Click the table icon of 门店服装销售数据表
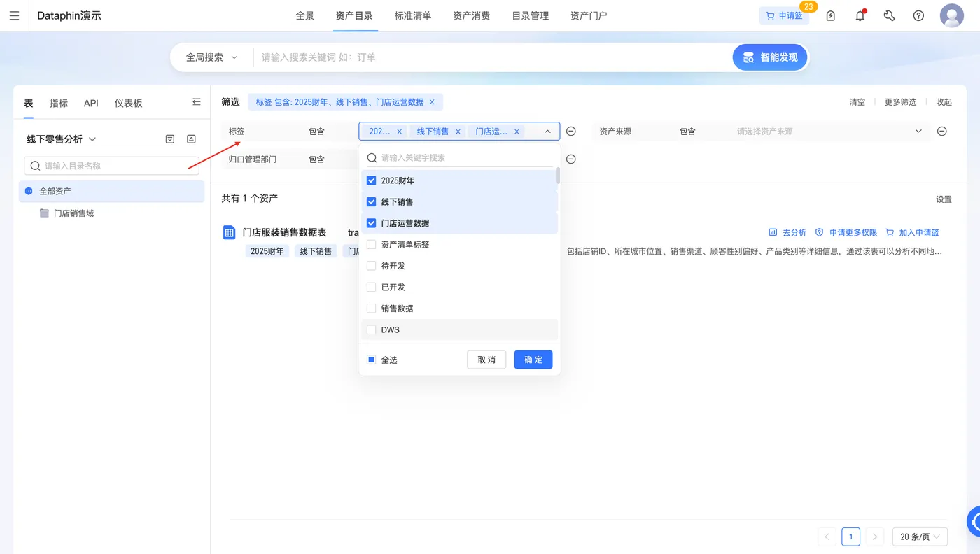Image resolution: width=980 pixels, height=554 pixels. [x=229, y=233]
